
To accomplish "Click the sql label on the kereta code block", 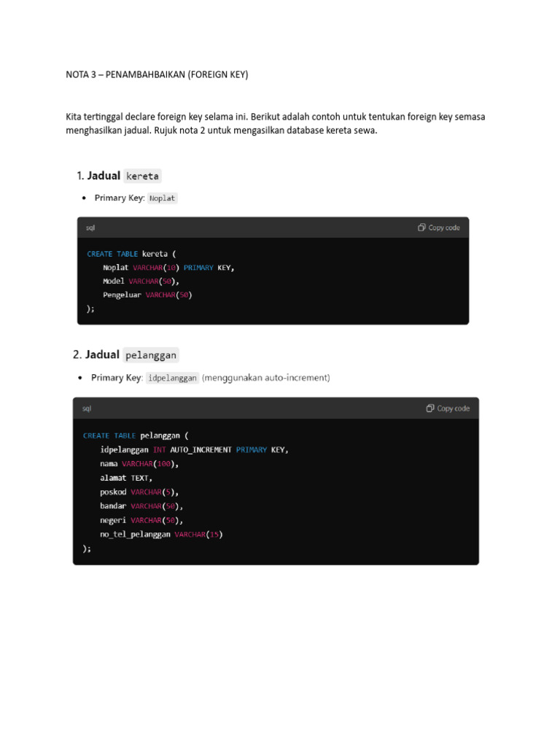I will pyautogui.click(x=90, y=228).
